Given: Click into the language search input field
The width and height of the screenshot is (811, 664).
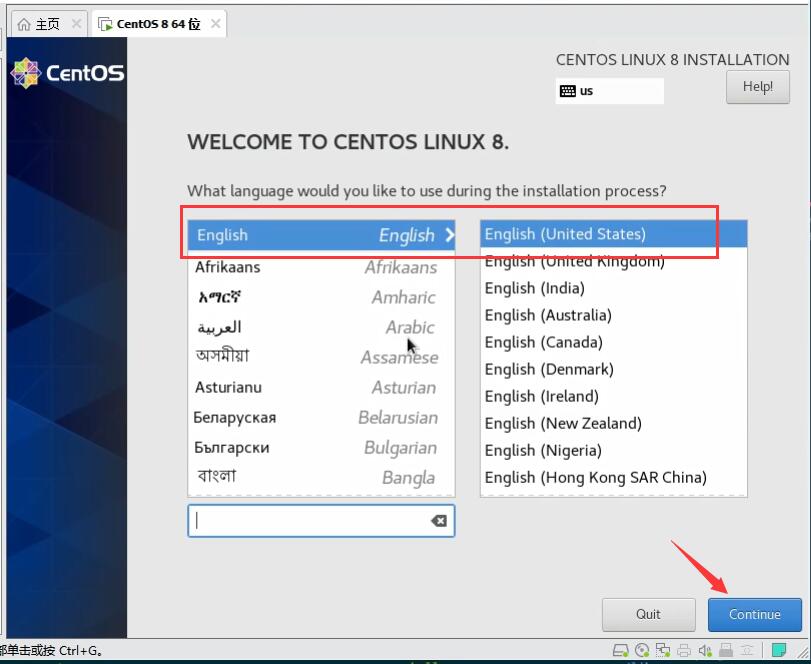Looking at the screenshot, I should click(321, 521).
